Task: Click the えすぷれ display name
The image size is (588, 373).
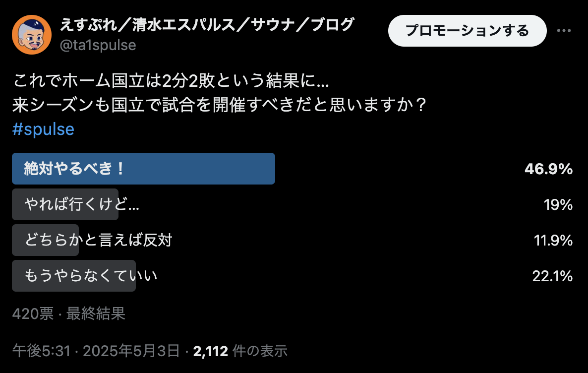Action: coord(207,25)
